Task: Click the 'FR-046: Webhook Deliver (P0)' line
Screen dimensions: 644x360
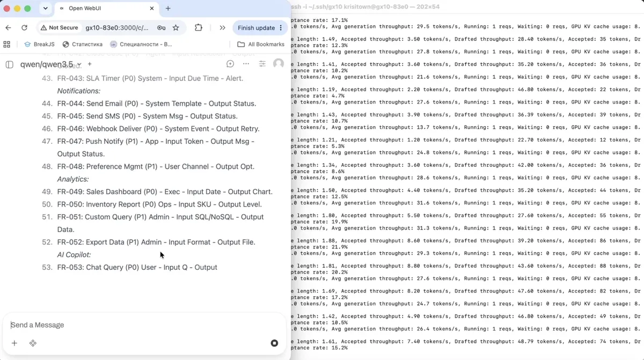Action: point(158,129)
